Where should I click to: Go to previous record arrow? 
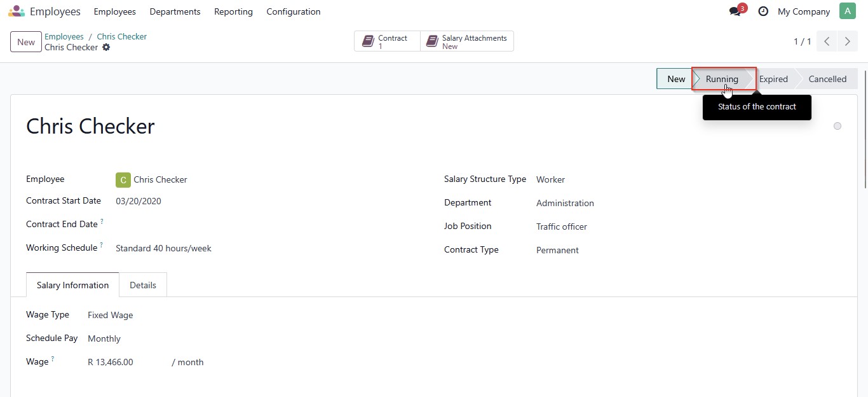tap(827, 41)
